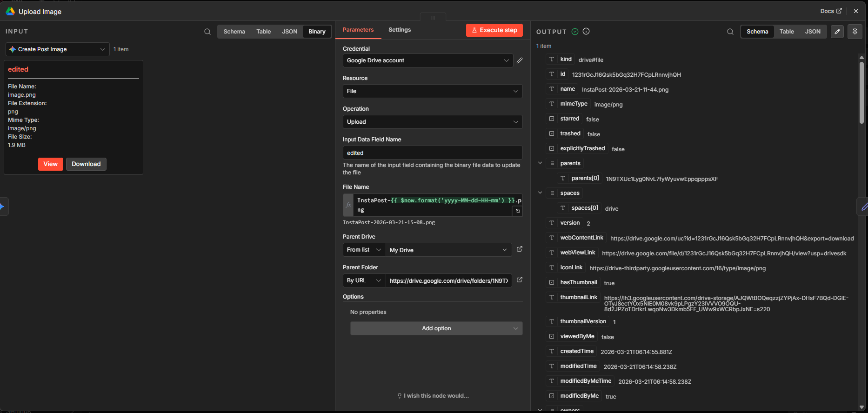Open the Operation dropdown
Image resolution: width=868 pixels, height=413 pixels.
(432, 122)
